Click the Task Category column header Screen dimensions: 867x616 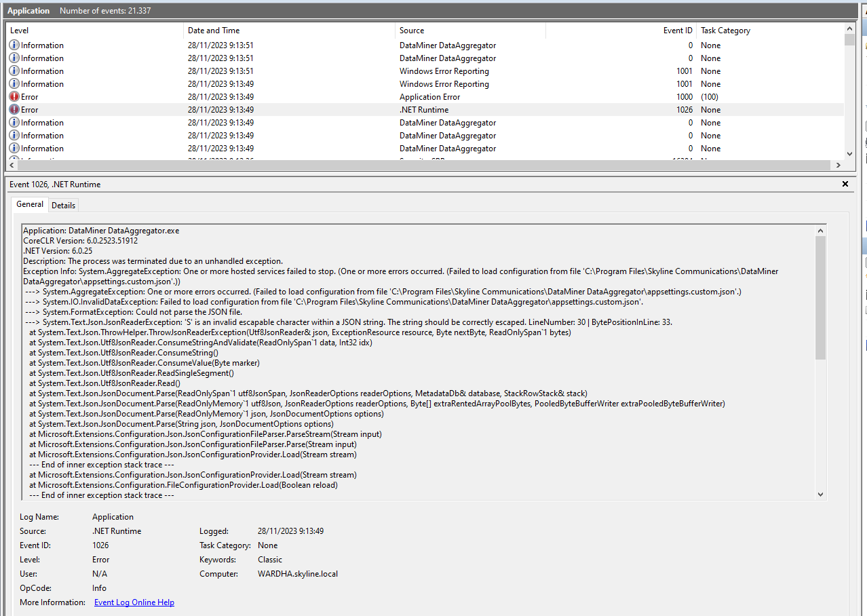tap(770, 31)
